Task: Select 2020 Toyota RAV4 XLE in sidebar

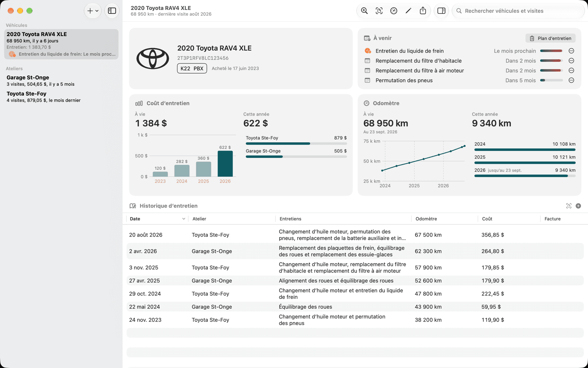Action: click(x=61, y=44)
